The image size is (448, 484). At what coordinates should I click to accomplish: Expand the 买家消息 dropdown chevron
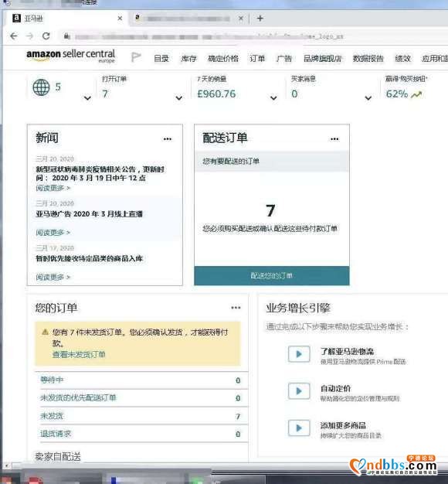tap(368, 98)
